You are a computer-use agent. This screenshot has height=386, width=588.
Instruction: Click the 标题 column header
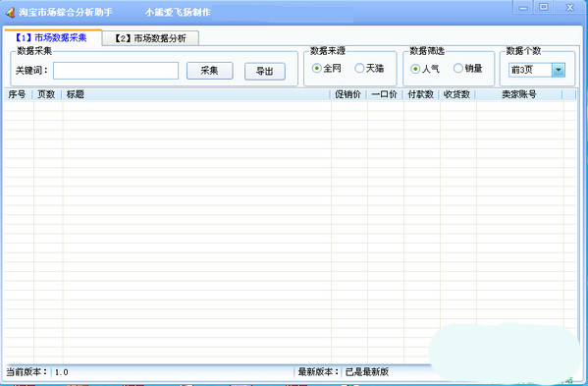coord(196,94)
